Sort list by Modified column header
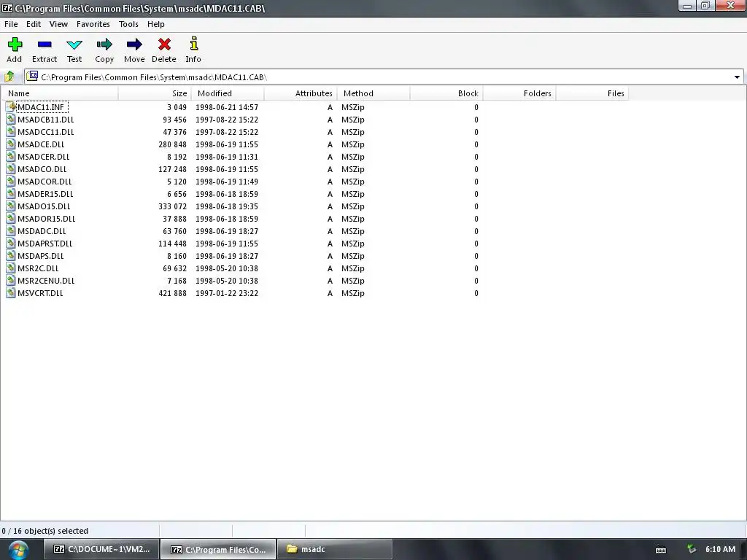 pyautogui.click(x=228, y=93)
